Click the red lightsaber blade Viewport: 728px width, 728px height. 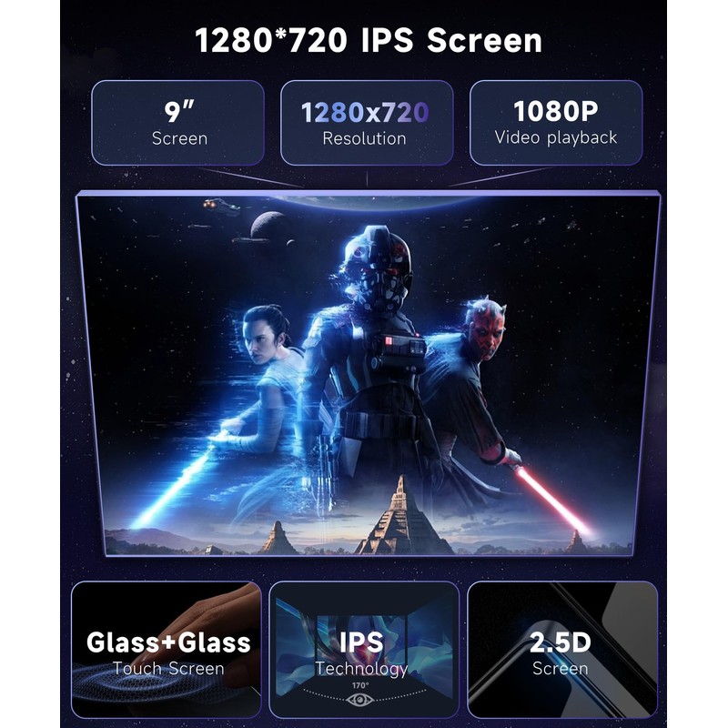click(551, 499)
